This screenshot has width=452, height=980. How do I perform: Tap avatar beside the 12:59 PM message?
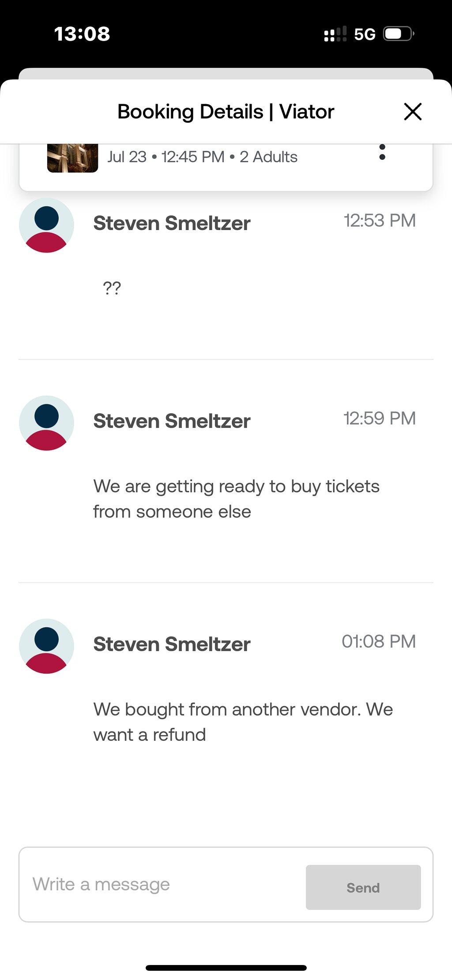[x=46, y=423]
